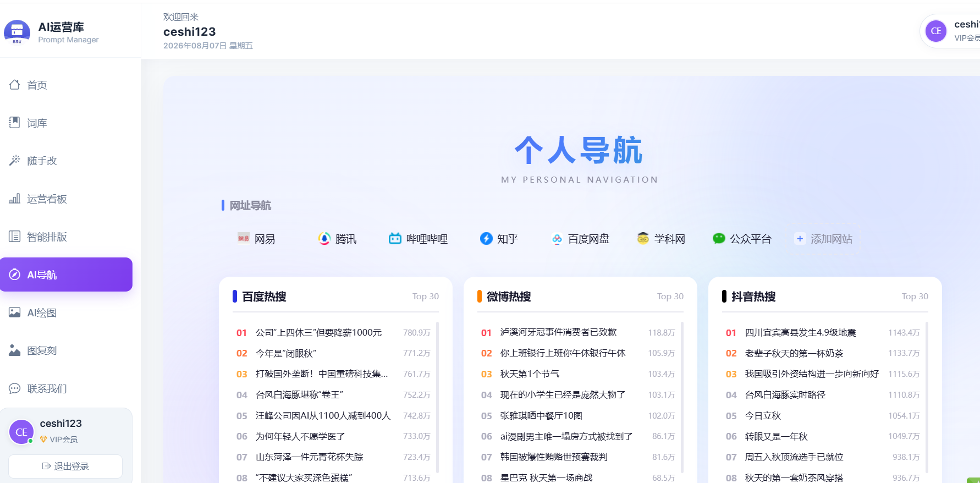Click the layout icon beside 智能排版
The image size is (980, 483).
(15, 237)
